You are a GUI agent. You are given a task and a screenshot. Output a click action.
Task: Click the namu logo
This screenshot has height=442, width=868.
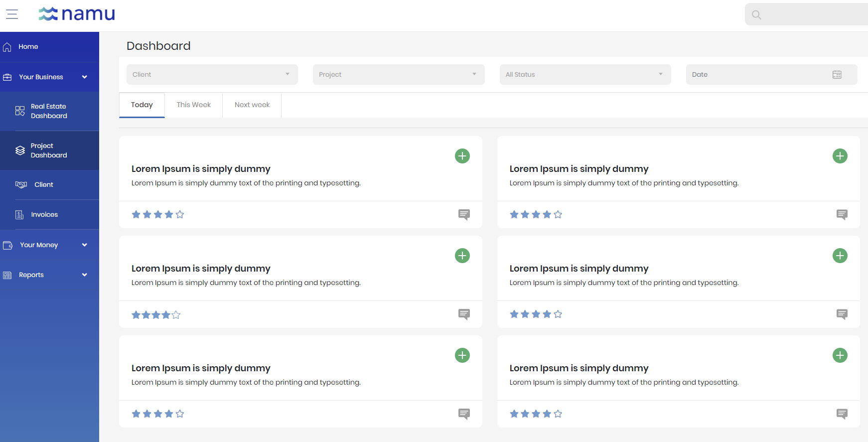(77, 14)
